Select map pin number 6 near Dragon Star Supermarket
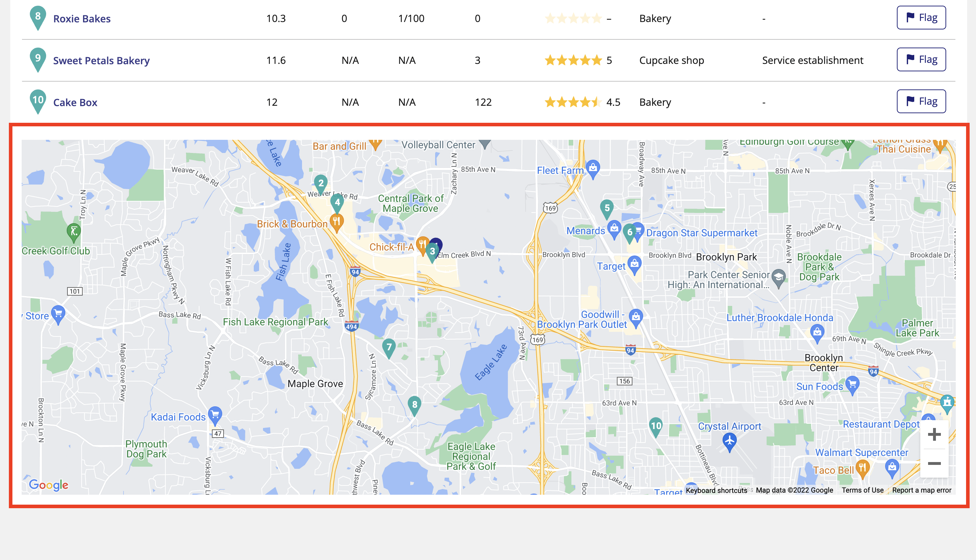The height and width of the screenshot is (560, 976). tap(630, 234)
